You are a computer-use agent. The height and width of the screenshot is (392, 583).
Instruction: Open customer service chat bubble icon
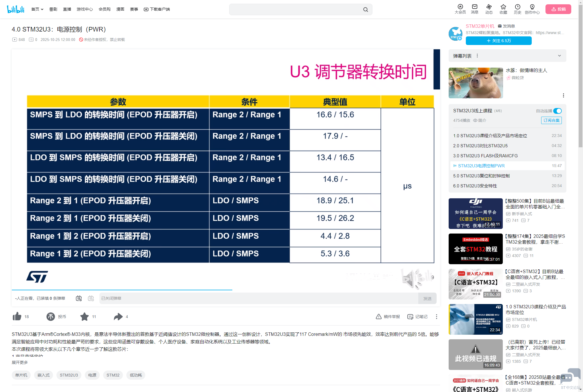tap(570, 376)
